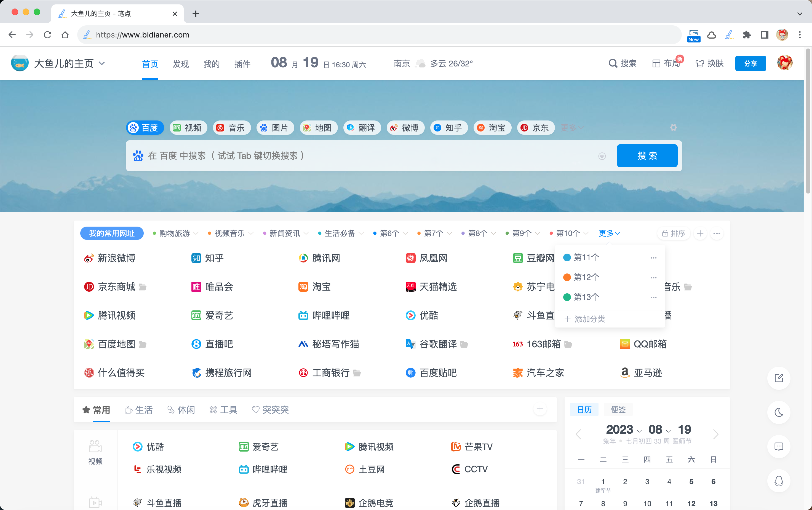
Task: Open 换肤 skin changer
Action: pyautogui.click(x=709, y=63)
